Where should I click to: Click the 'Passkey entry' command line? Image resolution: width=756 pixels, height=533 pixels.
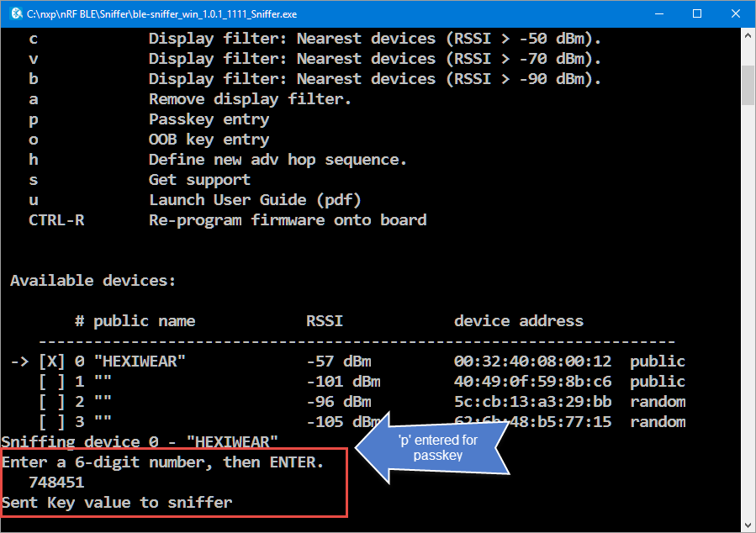209,119
